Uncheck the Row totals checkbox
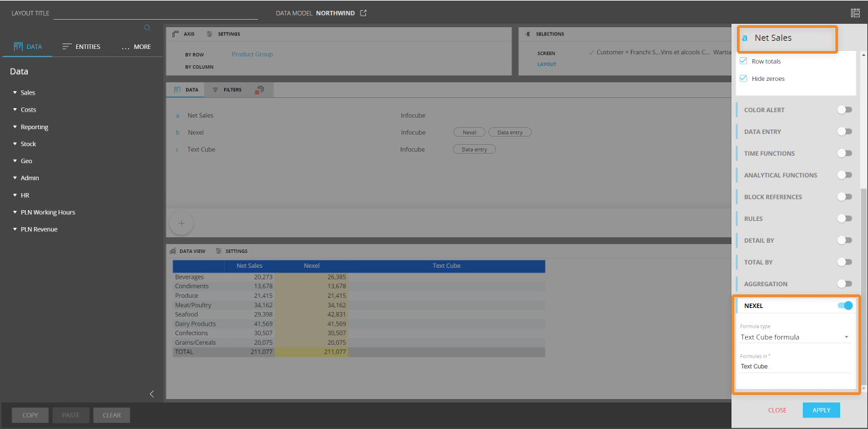Viewport: 868px width, 429px height. coord(743,61)
